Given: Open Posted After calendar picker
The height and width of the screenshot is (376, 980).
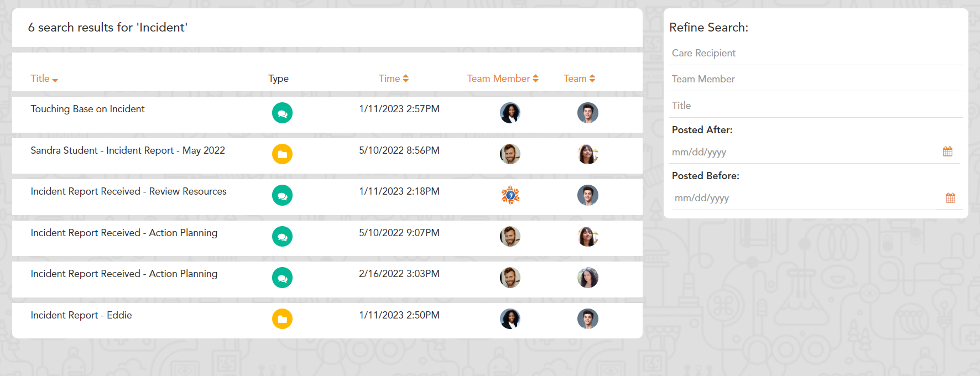Looking at the screenshot, I should tap(947, 152).
